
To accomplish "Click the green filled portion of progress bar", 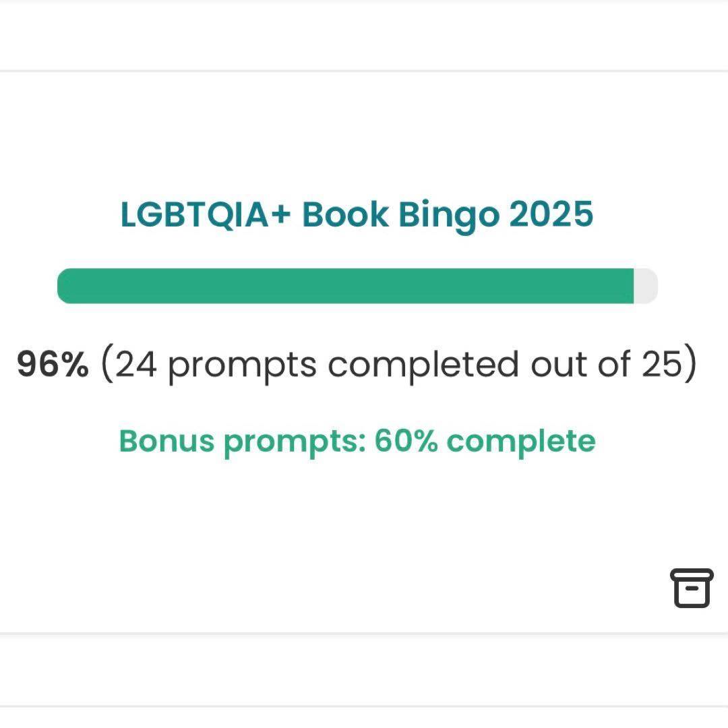I will click(x=345, y=286).
